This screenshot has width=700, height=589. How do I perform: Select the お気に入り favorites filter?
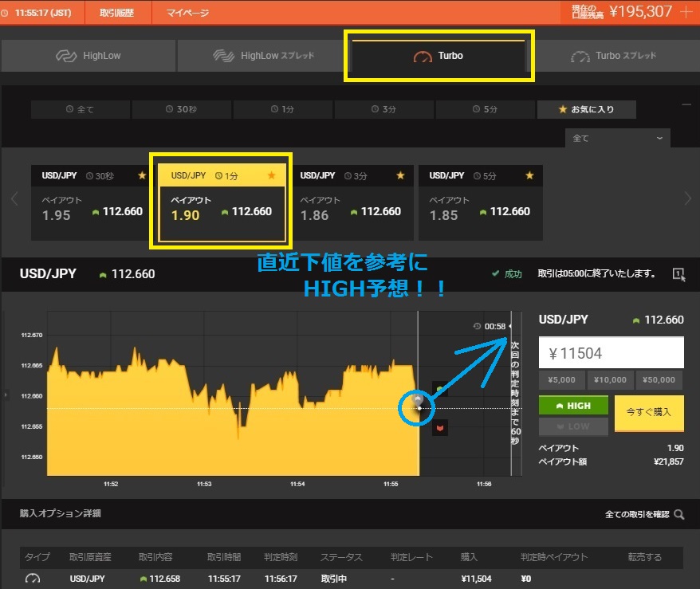(586, 109)
